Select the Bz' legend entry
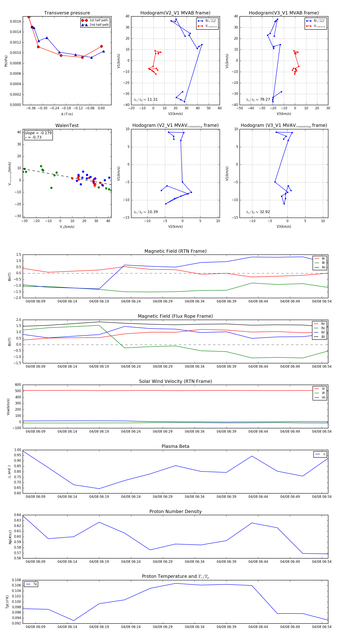This screenshot has height=644, width=351. coord(320,333)
